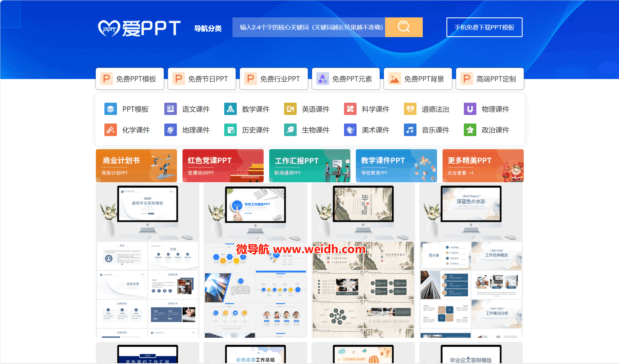
Task: Click the 政治课件 category link
Action: click(495, 130)
